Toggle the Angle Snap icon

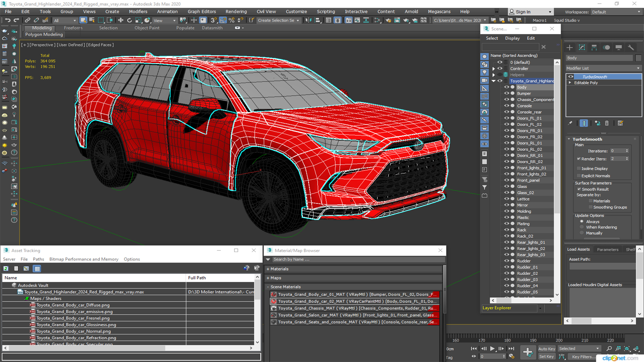coord(223,20)
